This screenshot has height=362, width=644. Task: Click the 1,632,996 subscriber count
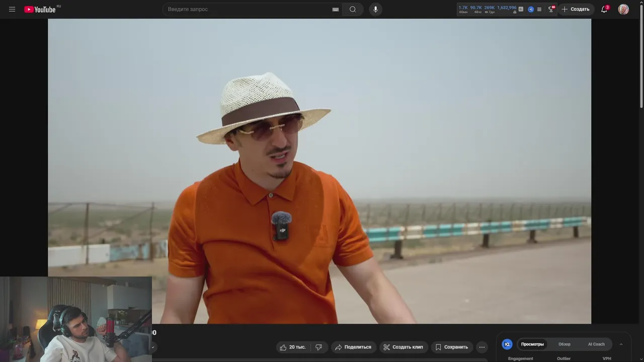[x=507, y=9]
